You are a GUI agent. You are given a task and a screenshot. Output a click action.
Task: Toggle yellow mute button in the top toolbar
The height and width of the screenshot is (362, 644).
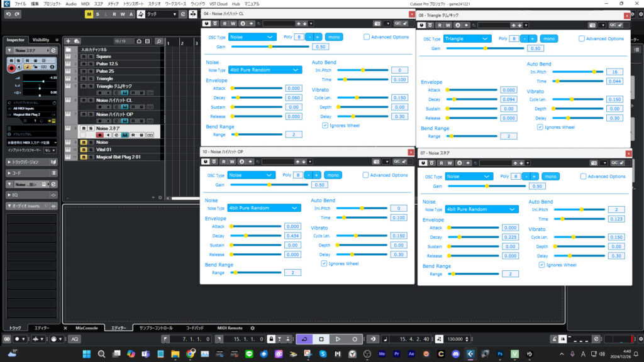tap(89, 14)
